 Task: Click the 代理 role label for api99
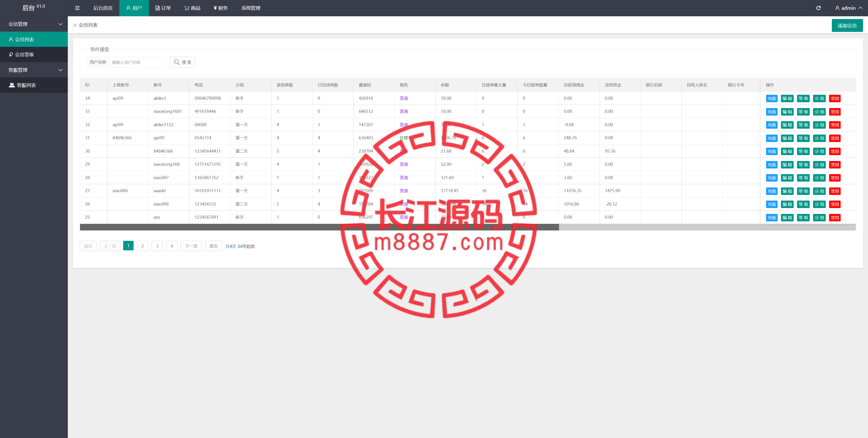click(404, 138)
